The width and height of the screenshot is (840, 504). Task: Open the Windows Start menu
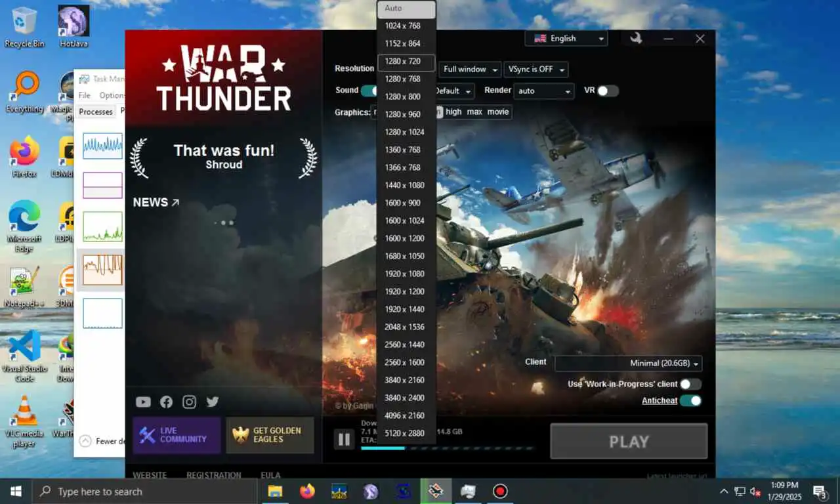tap(16, 491)
